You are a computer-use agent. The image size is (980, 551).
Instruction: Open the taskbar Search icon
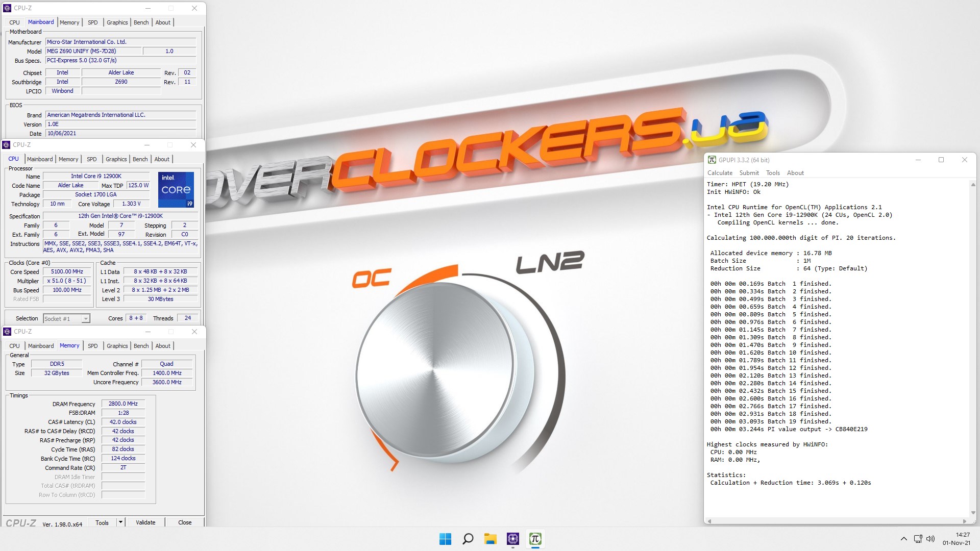click(468, 539)
